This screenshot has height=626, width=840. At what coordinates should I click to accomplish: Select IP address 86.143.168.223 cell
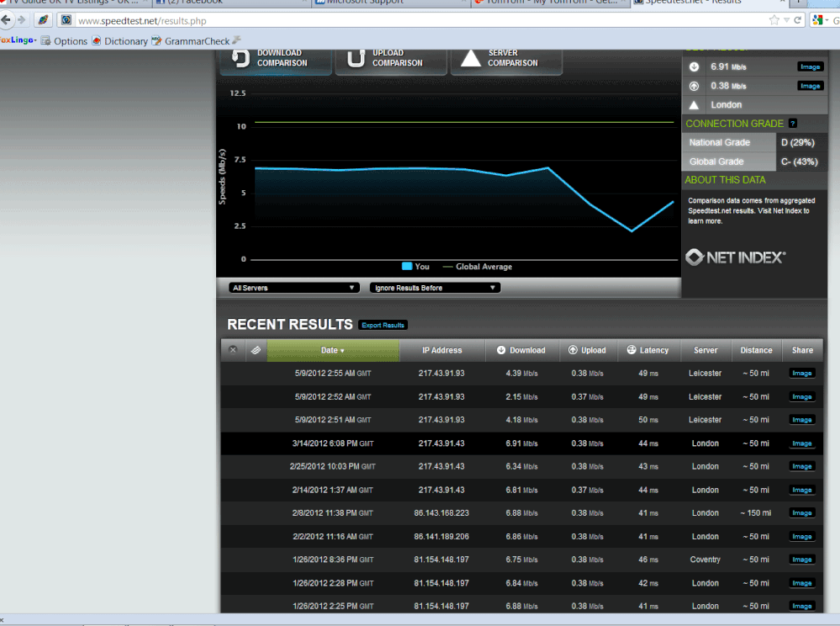pos(441,513)
